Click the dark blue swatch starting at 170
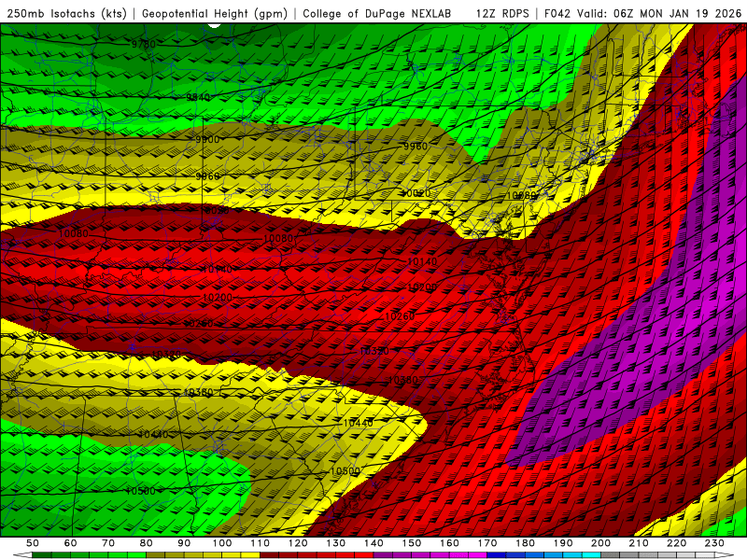The width and height of the screenshot is (747, 560). point(497,555)
